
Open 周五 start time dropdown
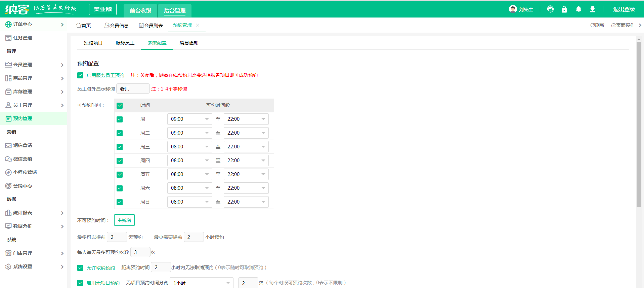pyautogui.click(x=190, y=174)
